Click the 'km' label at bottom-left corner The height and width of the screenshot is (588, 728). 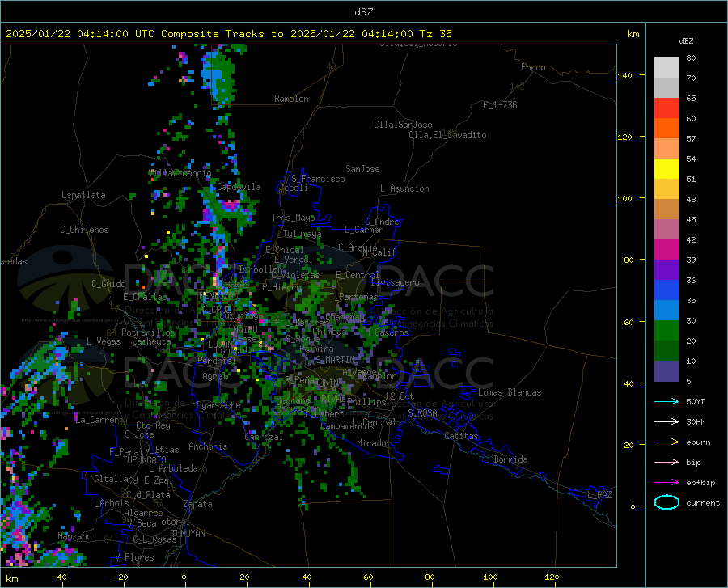tap(11, 579)
